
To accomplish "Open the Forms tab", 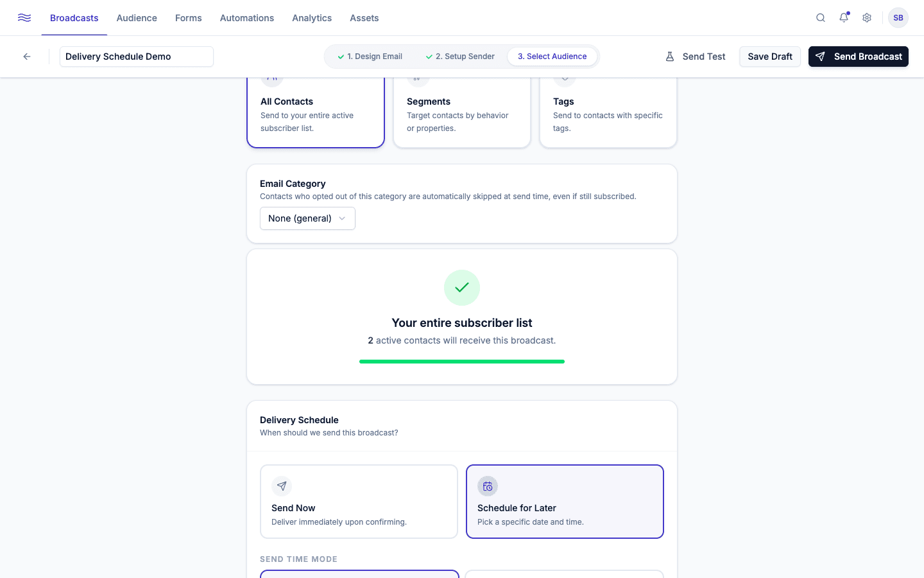I will point(189,18).
